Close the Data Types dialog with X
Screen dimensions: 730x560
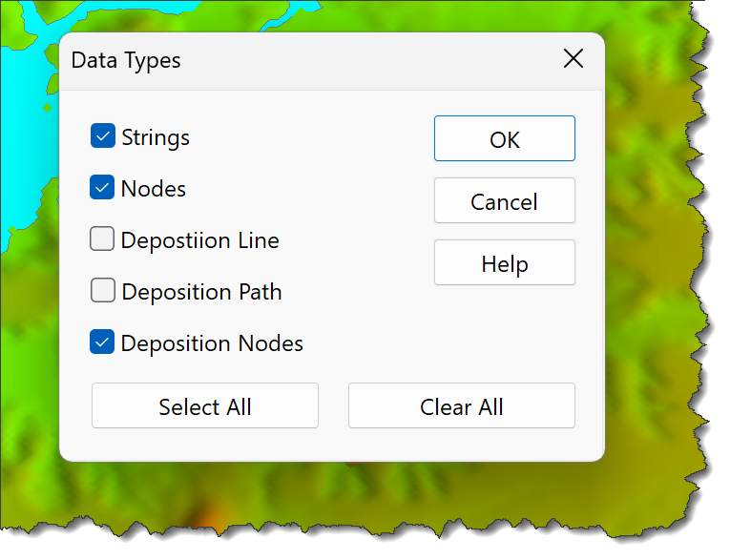573,59
